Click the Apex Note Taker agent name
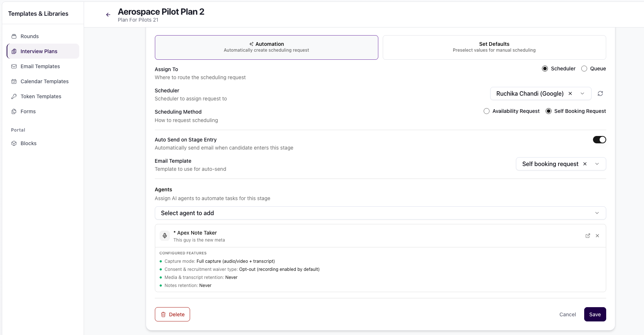Viewport: 644px width, 335px height. (x=195, y=233)
